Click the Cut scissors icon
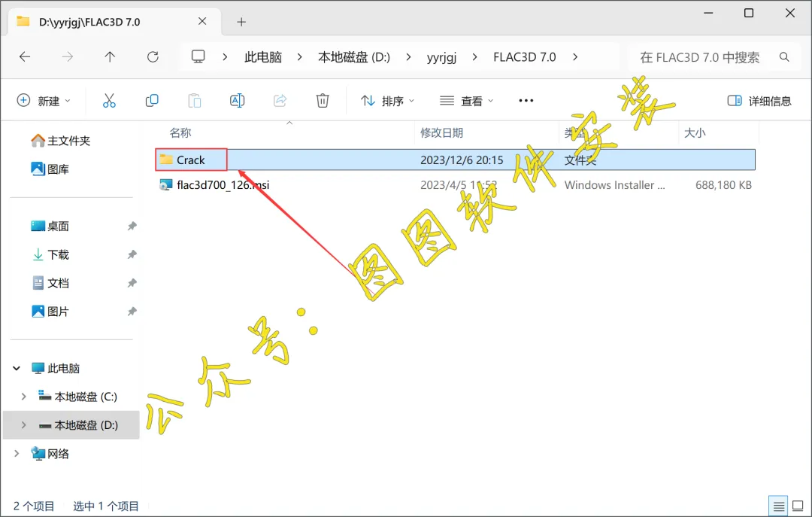The height and width of the screenshot is (517, 812). click(109, 101)
